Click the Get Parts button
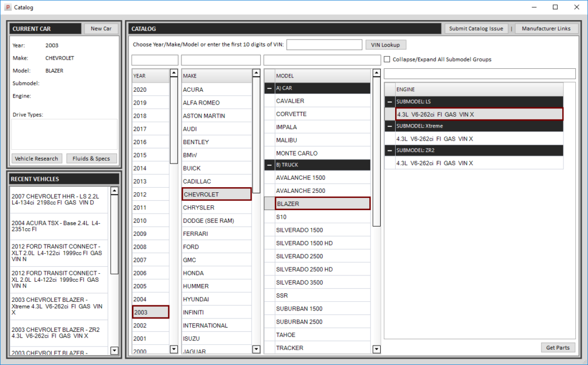588x365 pixels. tap(558, 347)
